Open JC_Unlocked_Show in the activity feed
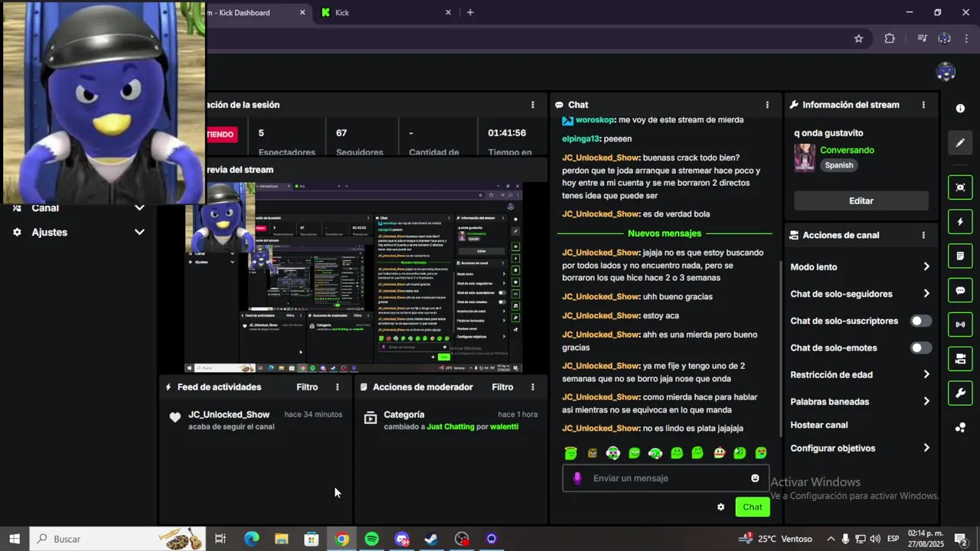This screenshot has height=551, width=980. pyautogui.click(x=229, y=415)
